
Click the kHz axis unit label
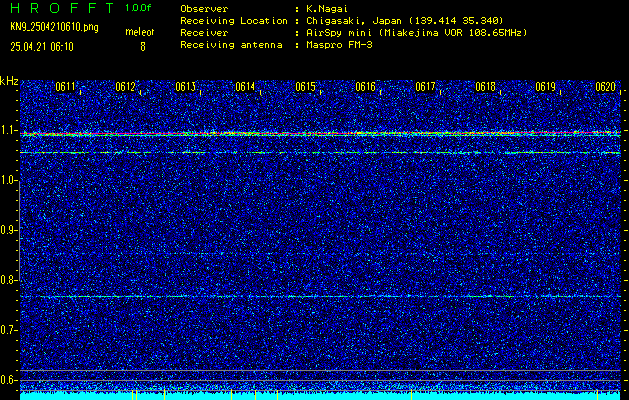[x=9, y=81]
